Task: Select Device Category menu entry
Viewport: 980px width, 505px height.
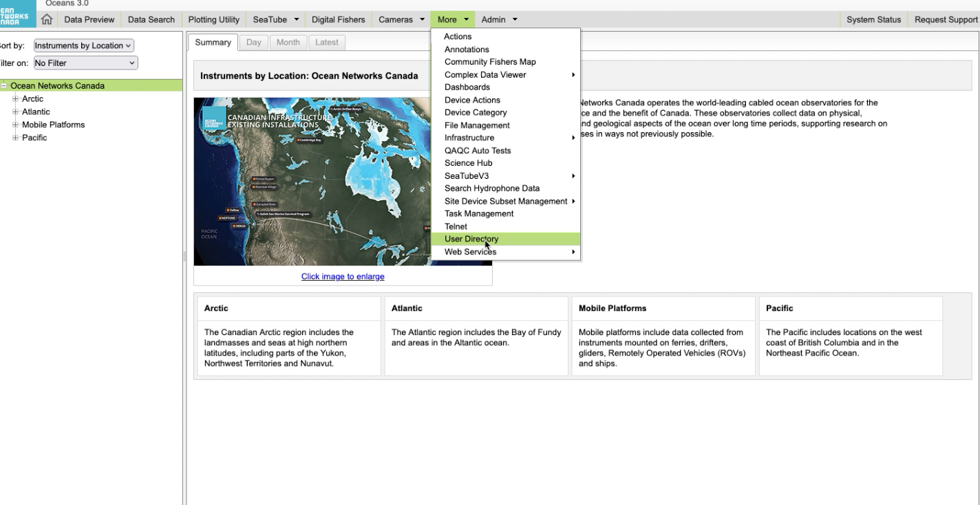Action: coord(505,112)
